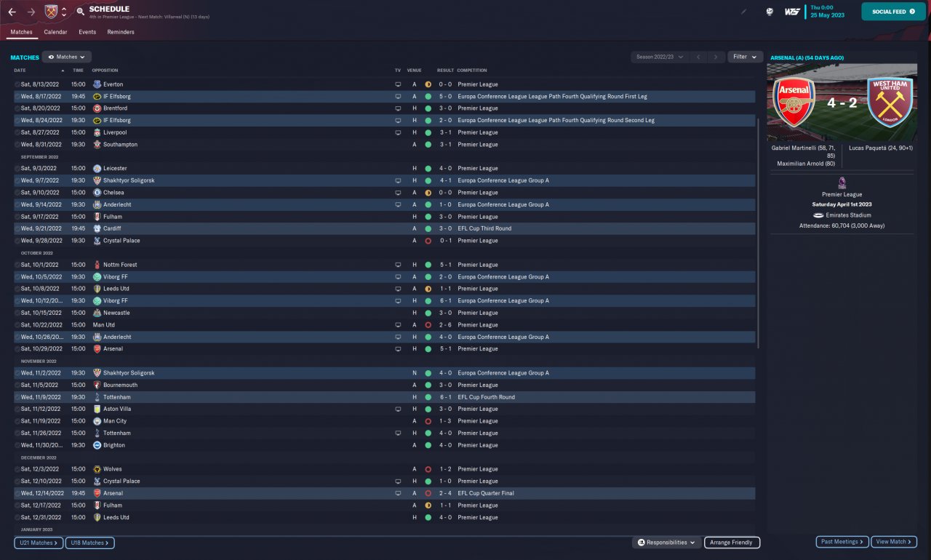Click the Wolves club crest
Screen dimensions: 931x560
(x=97, y=469)
